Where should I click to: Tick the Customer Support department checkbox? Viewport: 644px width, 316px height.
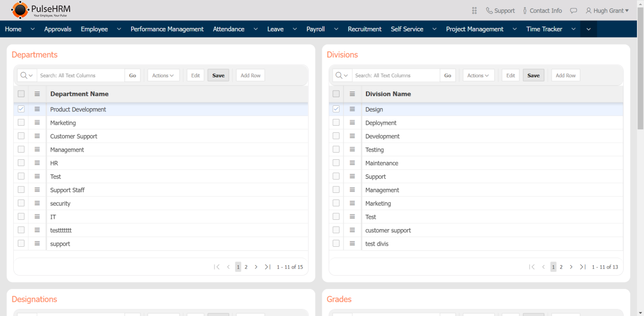[21, 136]
